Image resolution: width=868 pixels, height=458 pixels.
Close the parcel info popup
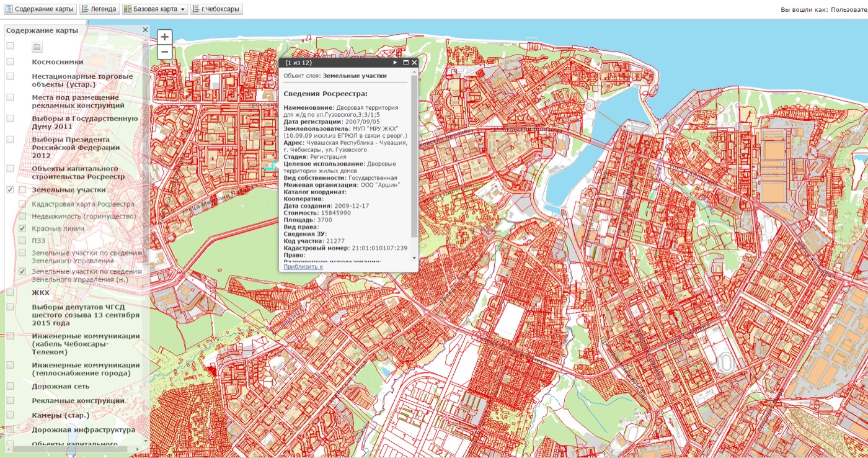tap(415, 63)
